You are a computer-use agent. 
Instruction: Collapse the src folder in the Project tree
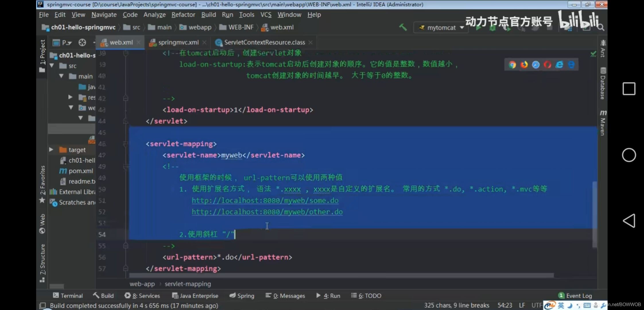coord(52,66)
